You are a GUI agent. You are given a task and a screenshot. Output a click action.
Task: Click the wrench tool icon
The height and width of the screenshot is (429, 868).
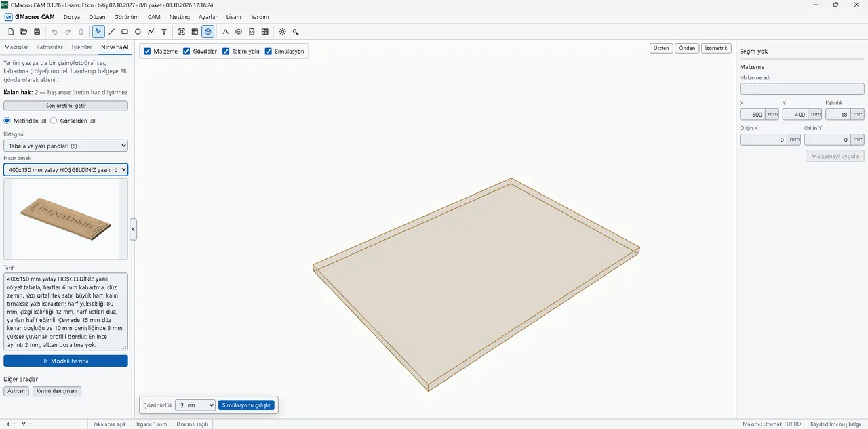pyautogui.click(x=296, y=32)
